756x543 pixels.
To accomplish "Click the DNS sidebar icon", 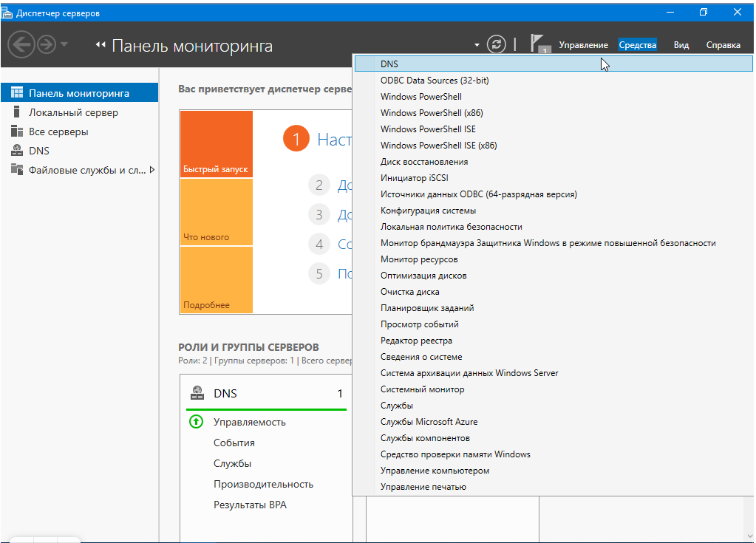I will coord(17,150).
